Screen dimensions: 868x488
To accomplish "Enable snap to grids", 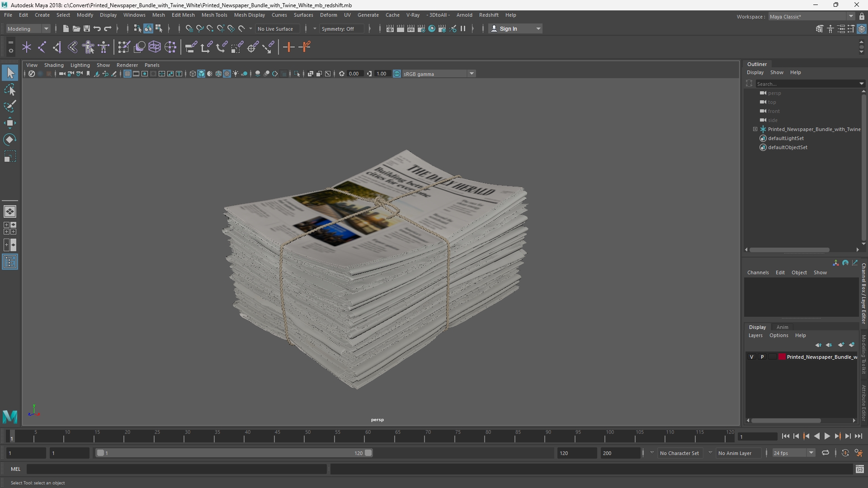I will [189, 28].
